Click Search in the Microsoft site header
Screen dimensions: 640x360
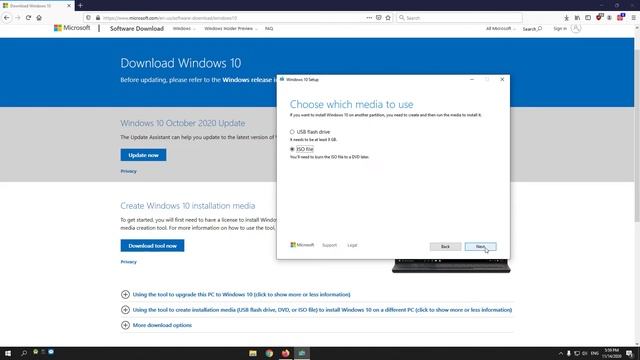[x=532, y=29]
